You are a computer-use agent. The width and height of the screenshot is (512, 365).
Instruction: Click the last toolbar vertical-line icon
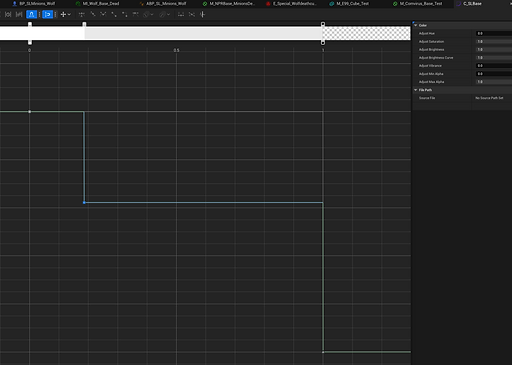(202, 14)
